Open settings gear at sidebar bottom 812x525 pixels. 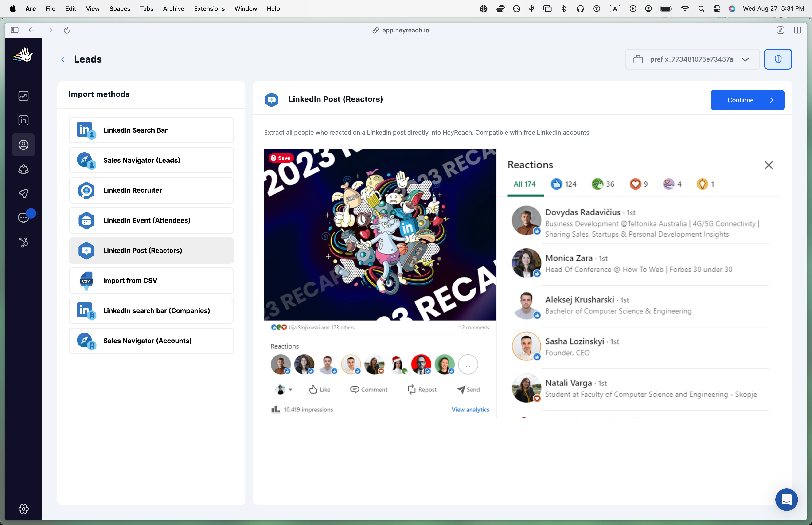[23, 509]
